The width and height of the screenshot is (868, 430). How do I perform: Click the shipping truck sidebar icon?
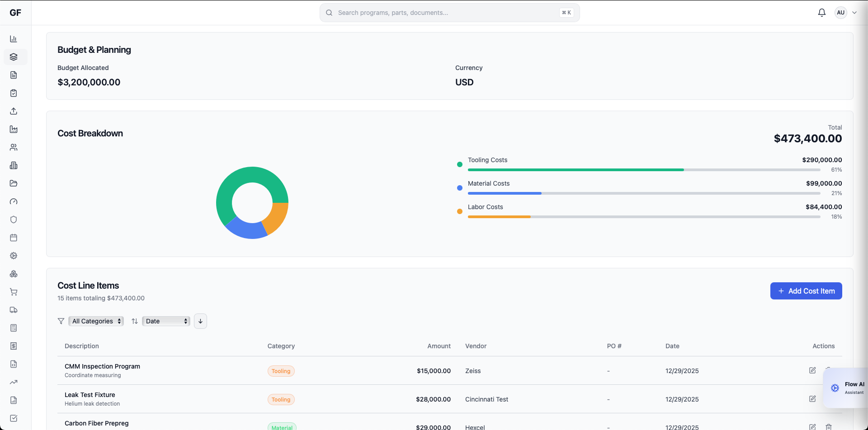coord(14,310)
